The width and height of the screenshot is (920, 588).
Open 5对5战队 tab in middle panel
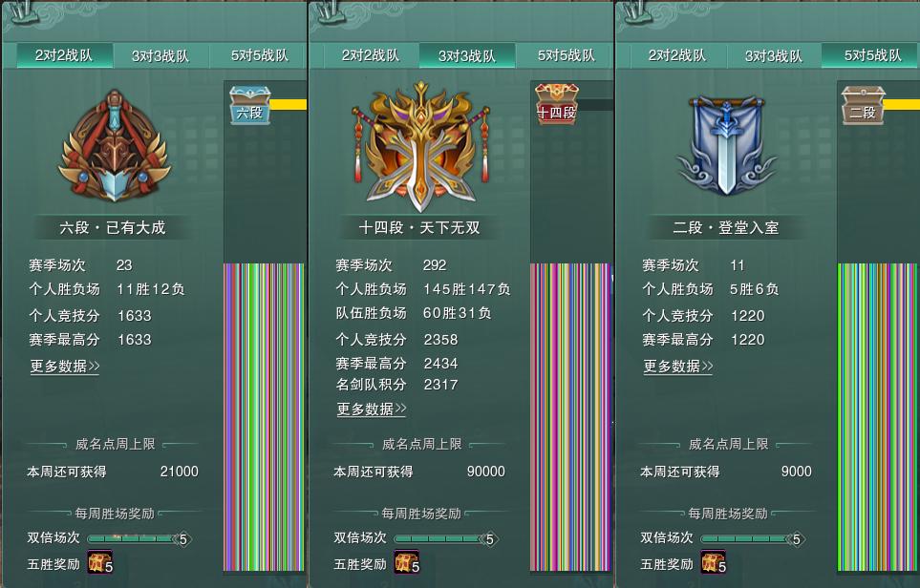[x=566, y=55]
